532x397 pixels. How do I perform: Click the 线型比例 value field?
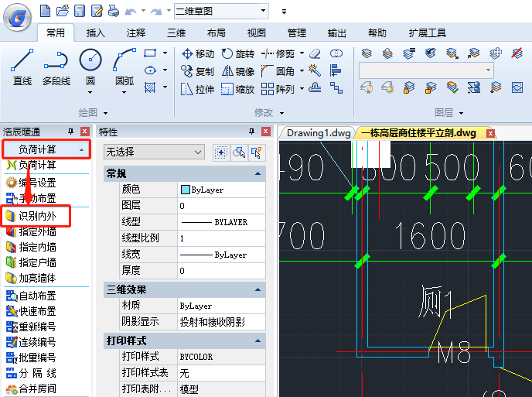[220, 238]
